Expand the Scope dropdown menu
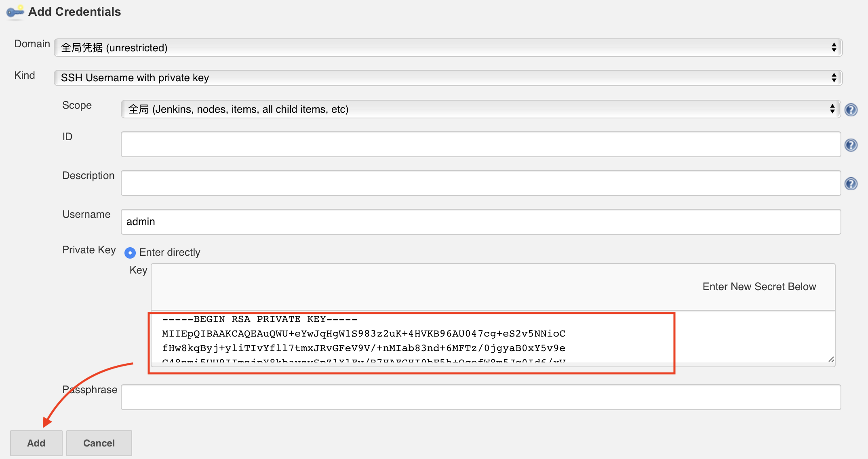868x459 pixels. pyautogui.click(x=480, y=109)
